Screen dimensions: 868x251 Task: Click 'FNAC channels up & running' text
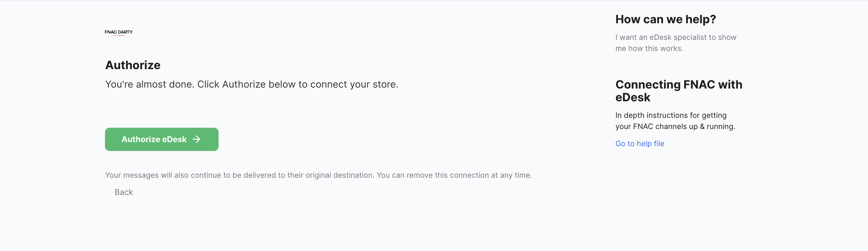[x=684, y=126]
